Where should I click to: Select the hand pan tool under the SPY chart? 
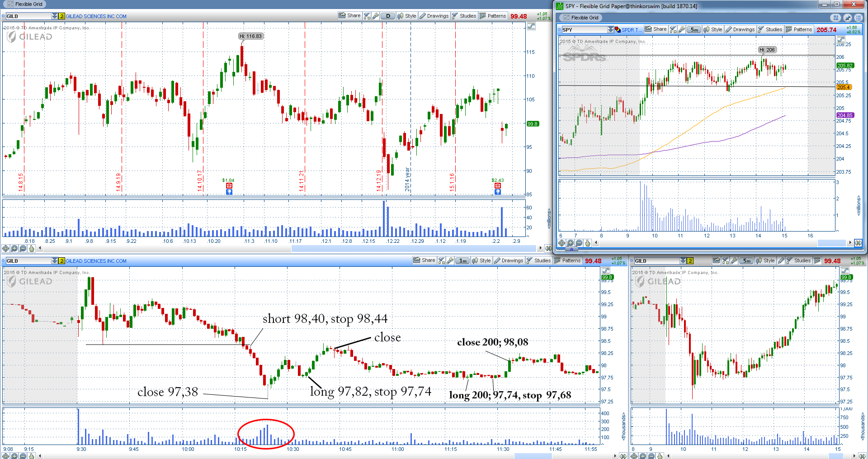pyautogui.click(x=588, y=243)
